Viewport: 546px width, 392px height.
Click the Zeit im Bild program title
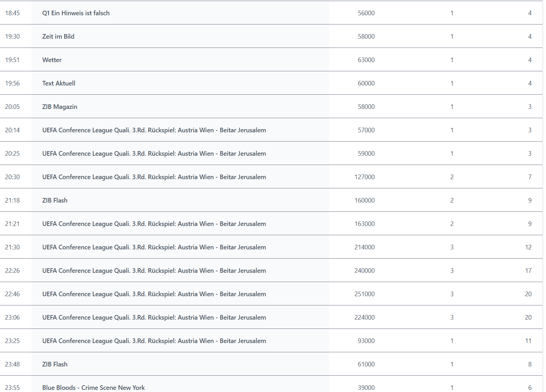coord(58,36)
